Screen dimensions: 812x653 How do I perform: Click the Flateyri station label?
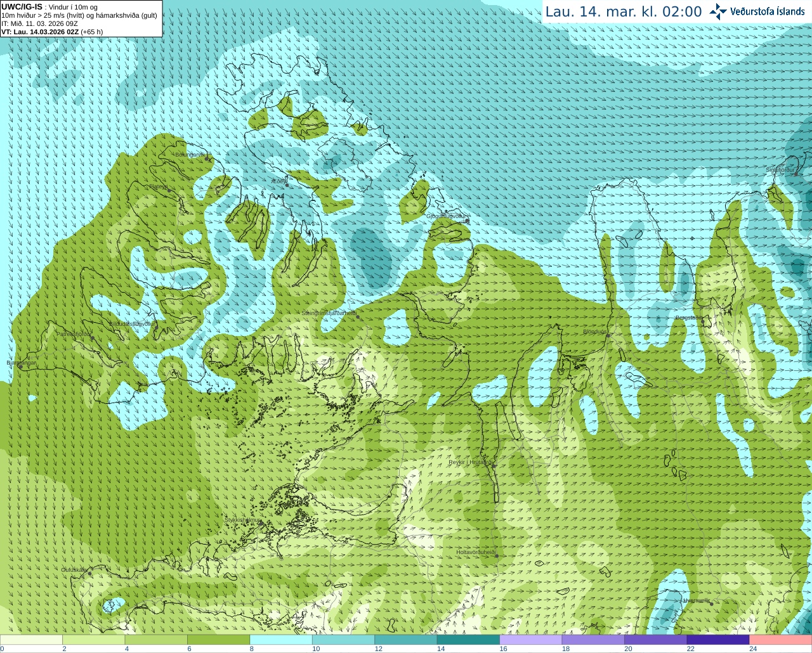[158, 186]
